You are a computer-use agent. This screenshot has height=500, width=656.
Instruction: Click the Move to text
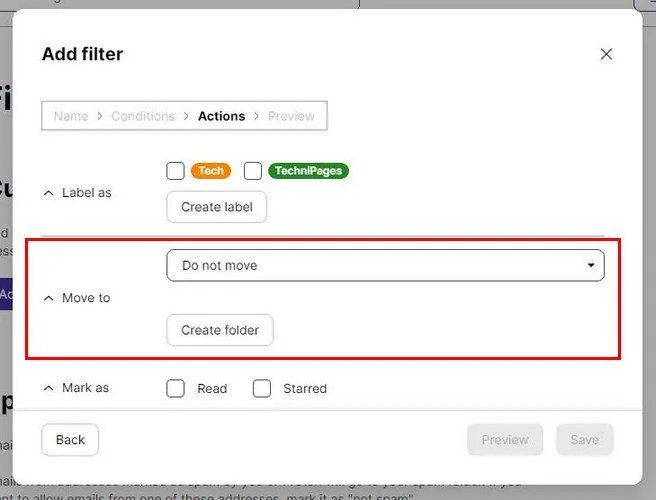[86, 298]
